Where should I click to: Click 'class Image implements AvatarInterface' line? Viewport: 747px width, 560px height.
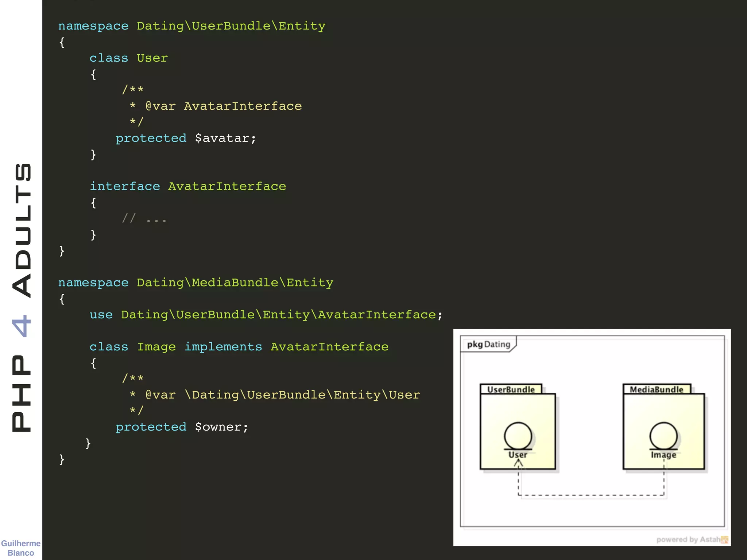point(239,347)
